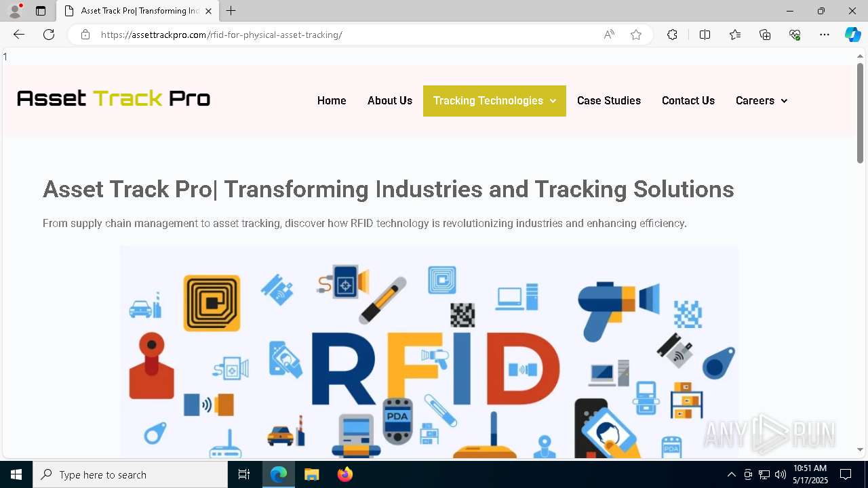
Task: Add this page to favorites
Action: (x=636, y=35)
